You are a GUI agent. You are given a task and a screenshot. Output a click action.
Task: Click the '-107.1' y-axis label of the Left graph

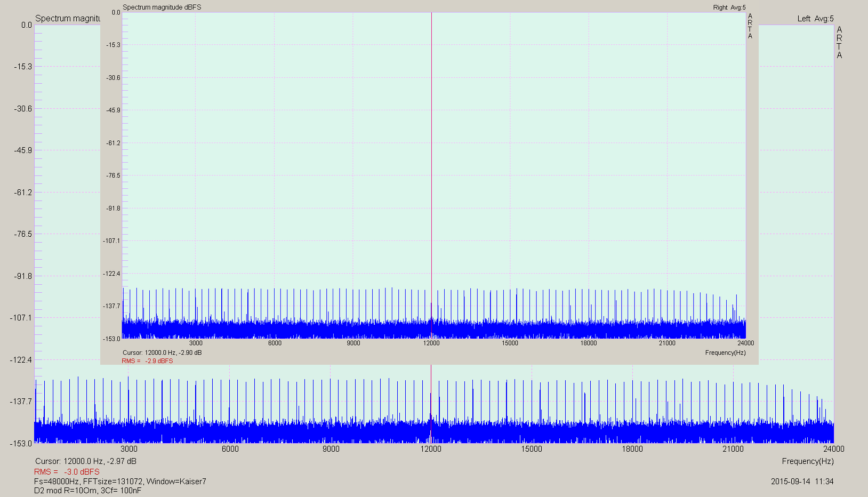pyautogui.click(x=21, y=318)
